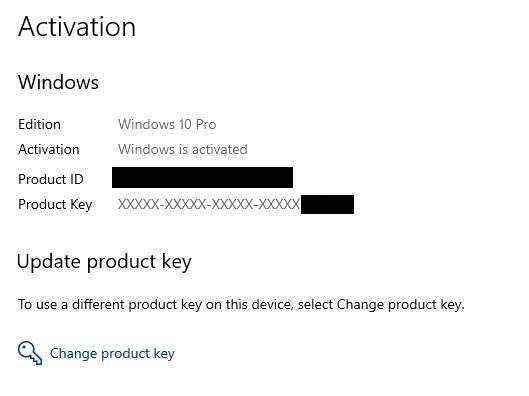529x396 pixels.
Task: Click the Activation status label
Action: click(49, 149)
